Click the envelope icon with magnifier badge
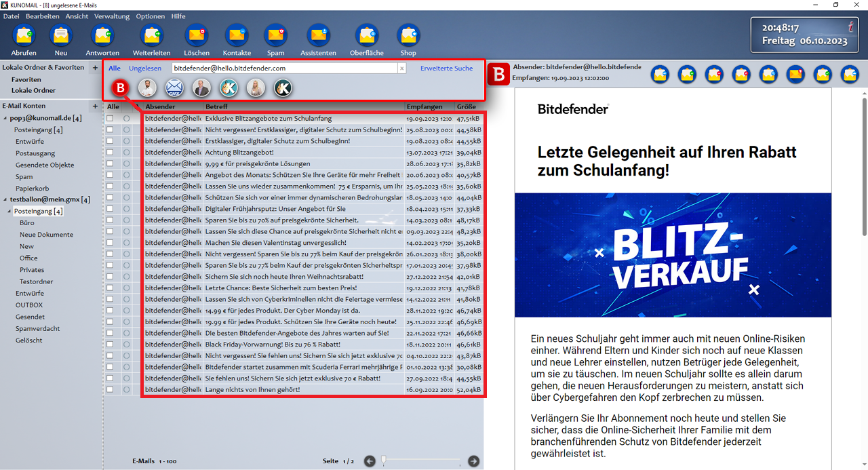 tap(768, 74)
